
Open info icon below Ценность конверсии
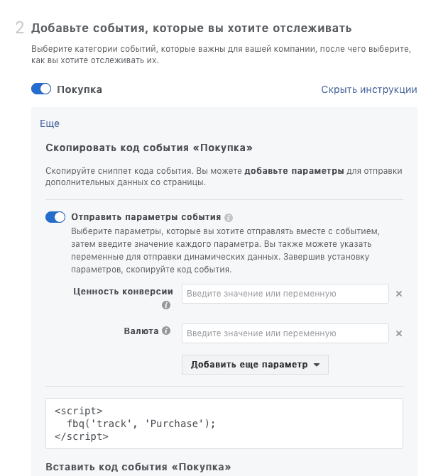tap(166, 305)
